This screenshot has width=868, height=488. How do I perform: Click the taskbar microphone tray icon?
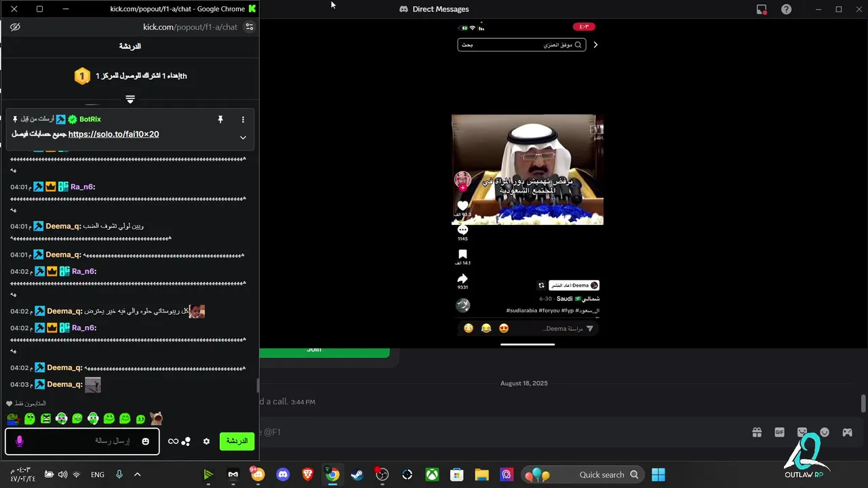point(119,474)
